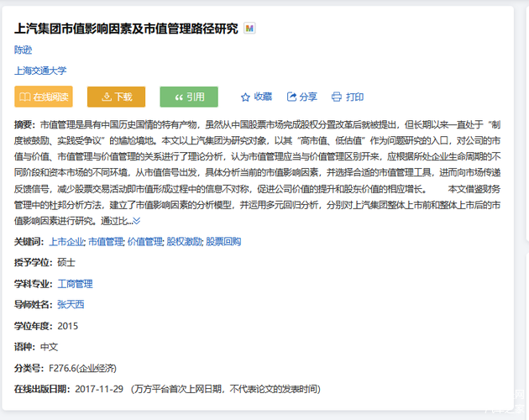
Task: Click the 收藏 star icon
Action: pyautogui.click(x=246, y=97)
